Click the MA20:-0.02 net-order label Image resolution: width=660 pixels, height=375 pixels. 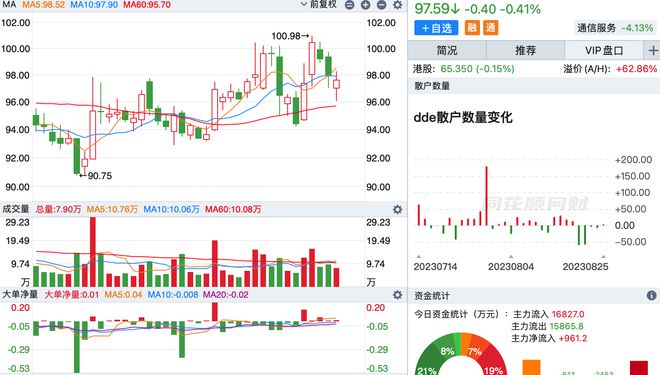[226, 295]
